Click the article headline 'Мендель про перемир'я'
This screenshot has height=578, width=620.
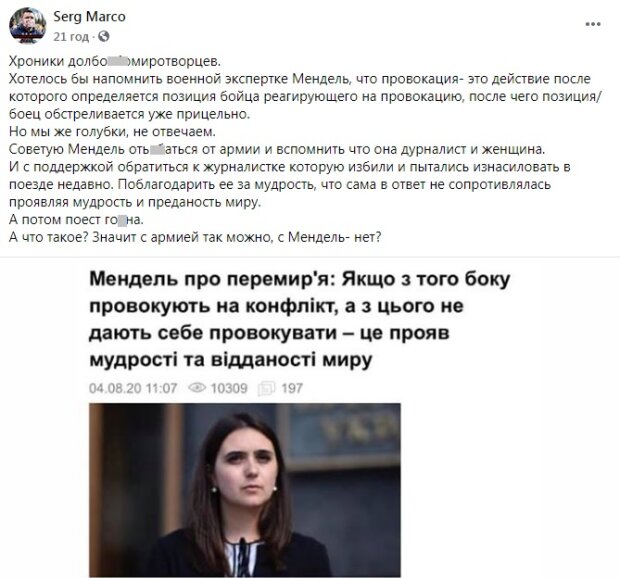[x=300, y=319]
